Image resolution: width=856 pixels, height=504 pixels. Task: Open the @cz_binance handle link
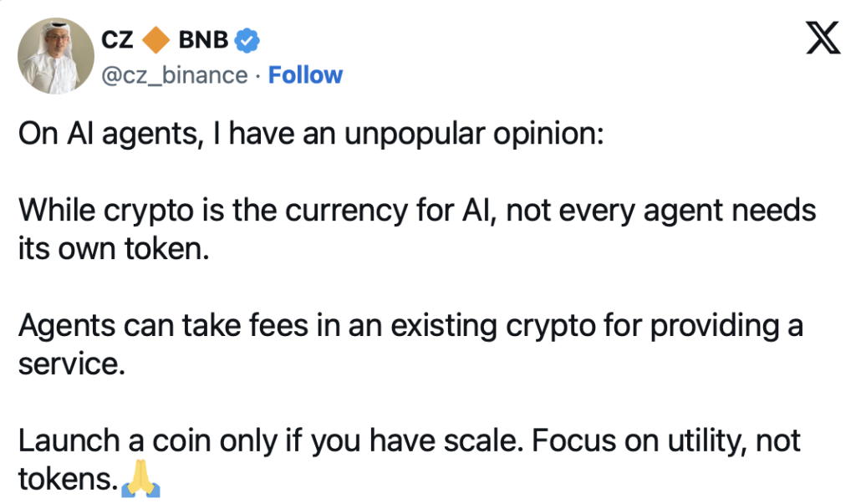pos(174,75)
